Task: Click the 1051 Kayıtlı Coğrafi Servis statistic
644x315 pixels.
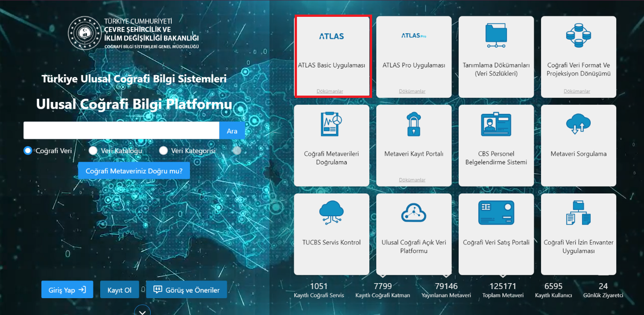Action: click(x=319, y=290)
